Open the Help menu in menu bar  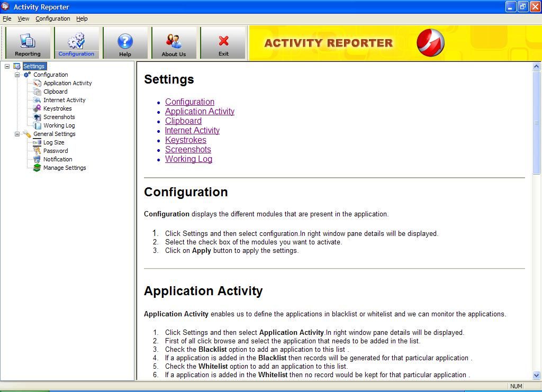[82, 19]
